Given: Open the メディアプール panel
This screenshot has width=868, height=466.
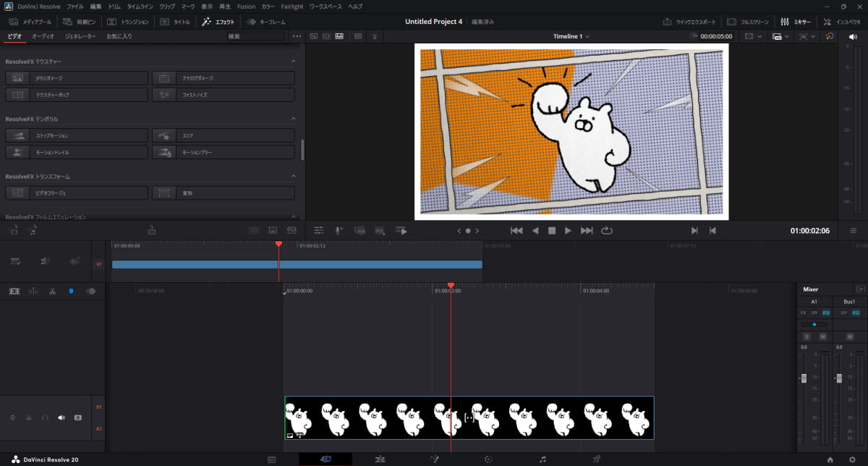Looking at the screenshot, I should [x=30, y=22].
